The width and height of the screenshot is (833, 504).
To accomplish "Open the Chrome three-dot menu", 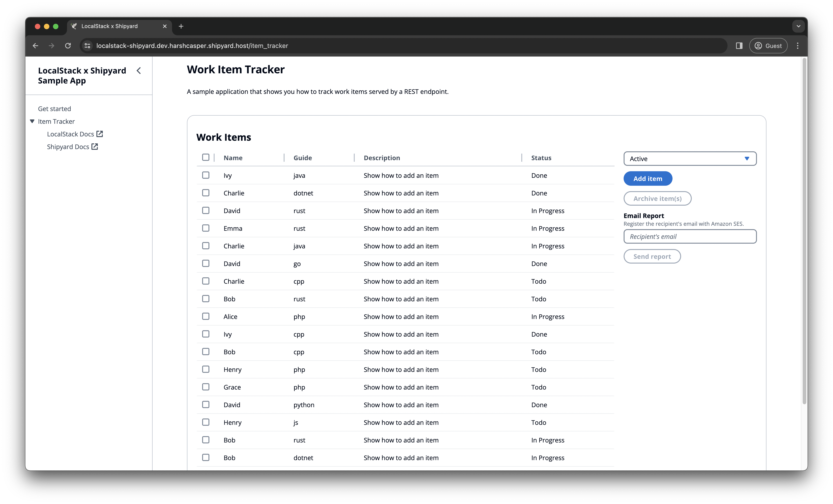I will [x=797, y=46].
